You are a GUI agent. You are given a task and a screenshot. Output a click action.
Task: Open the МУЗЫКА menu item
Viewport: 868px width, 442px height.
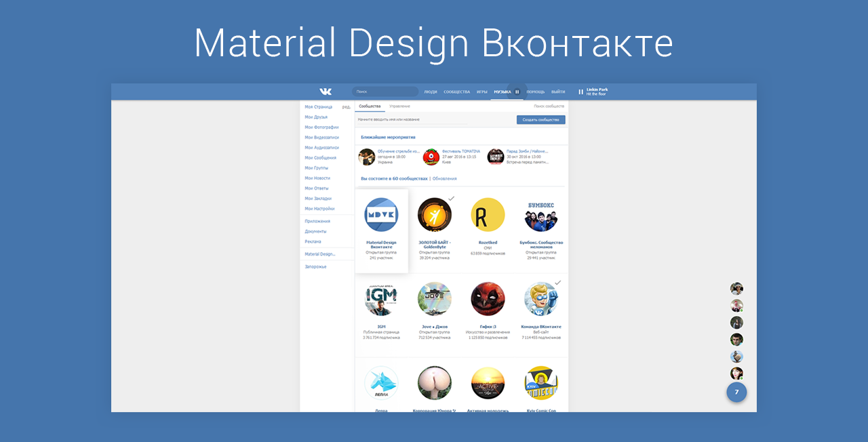501,92
